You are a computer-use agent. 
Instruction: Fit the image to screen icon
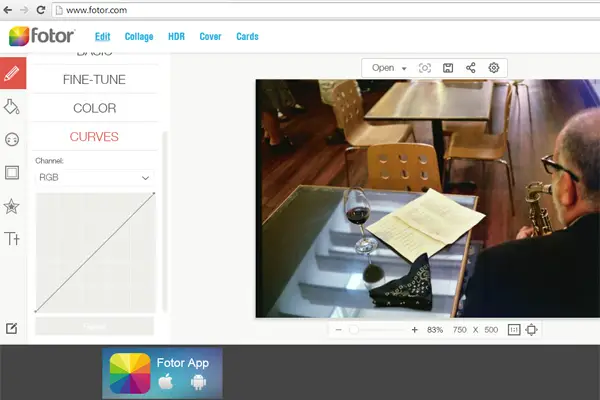point(532,330)
